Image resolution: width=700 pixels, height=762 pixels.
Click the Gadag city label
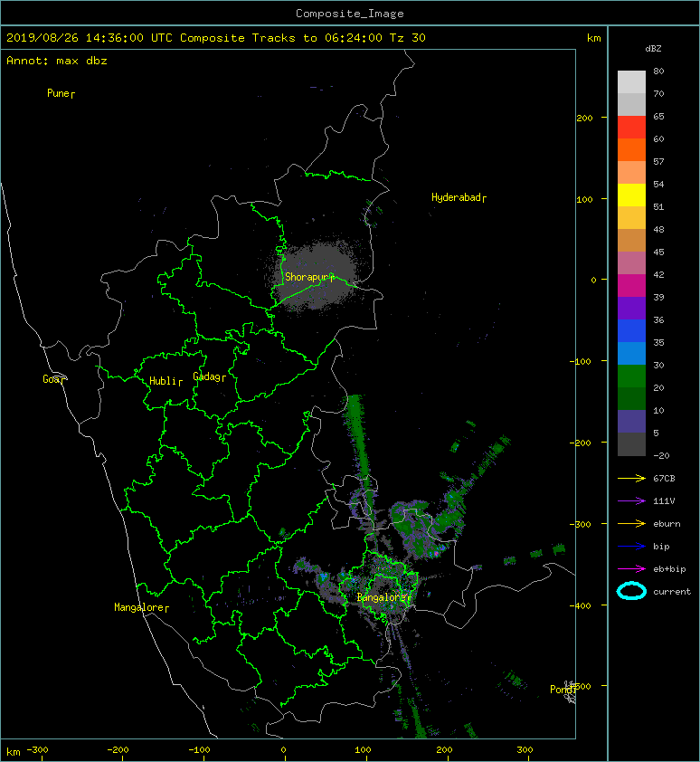pyautogui.click(x=207, y=376)
